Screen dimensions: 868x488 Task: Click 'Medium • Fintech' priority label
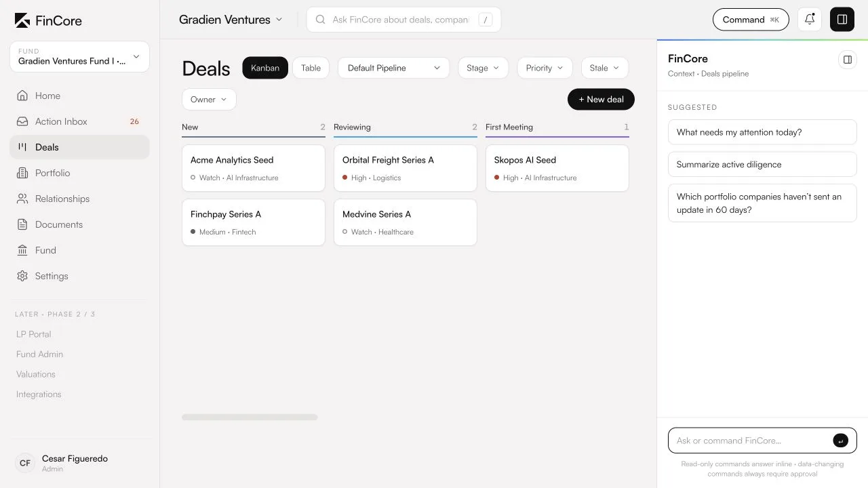(223, 232)
